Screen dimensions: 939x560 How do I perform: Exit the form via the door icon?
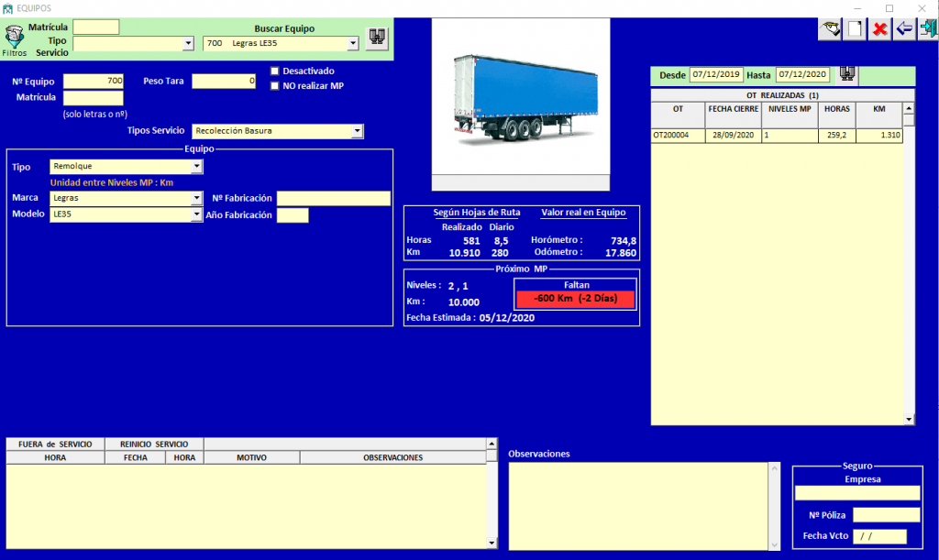(x=927, y=28)
